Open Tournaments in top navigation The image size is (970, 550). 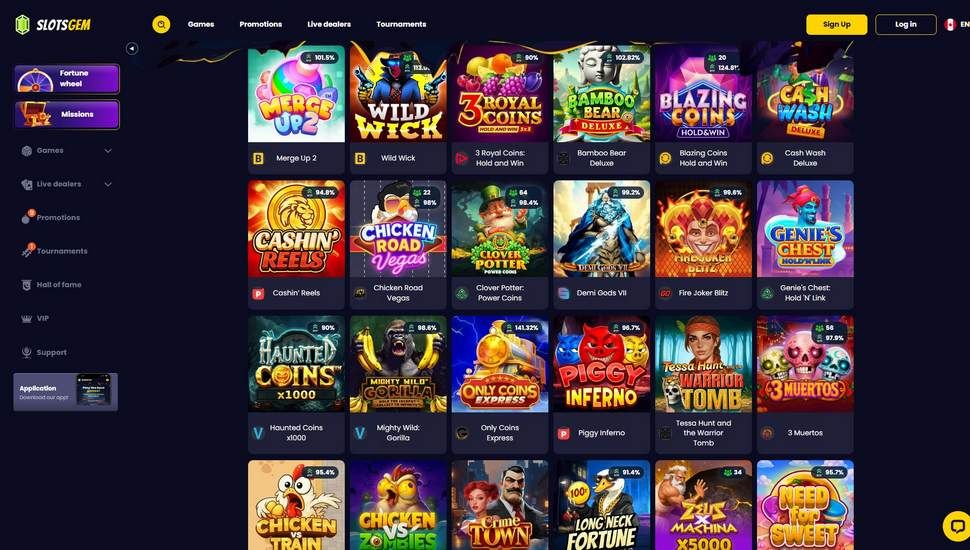[x=401, y=24]
